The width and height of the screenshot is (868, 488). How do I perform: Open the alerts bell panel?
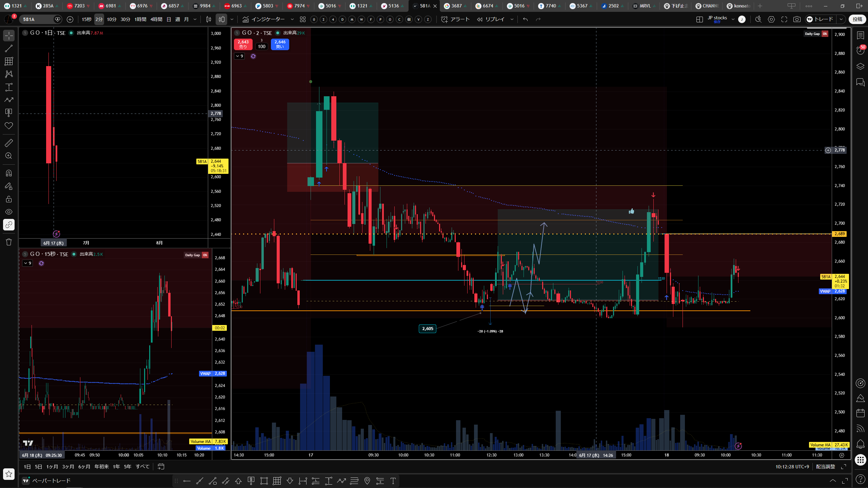click(x=860, y=444)
